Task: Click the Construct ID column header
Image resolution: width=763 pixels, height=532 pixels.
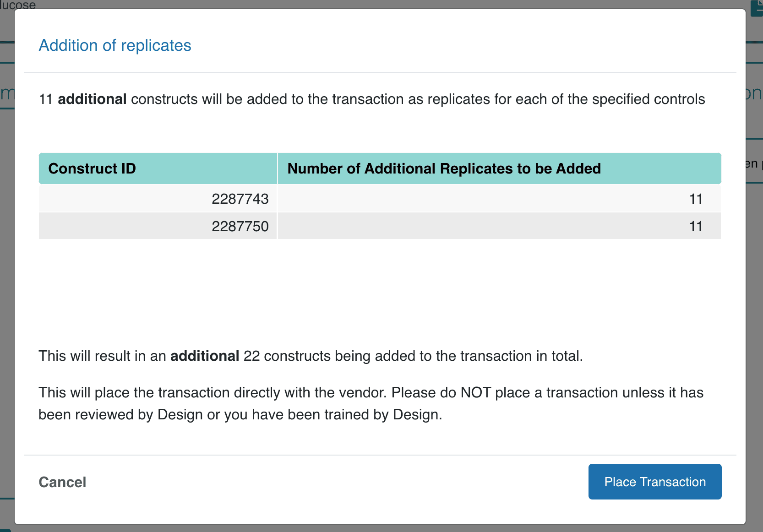Action: point(92,168)
